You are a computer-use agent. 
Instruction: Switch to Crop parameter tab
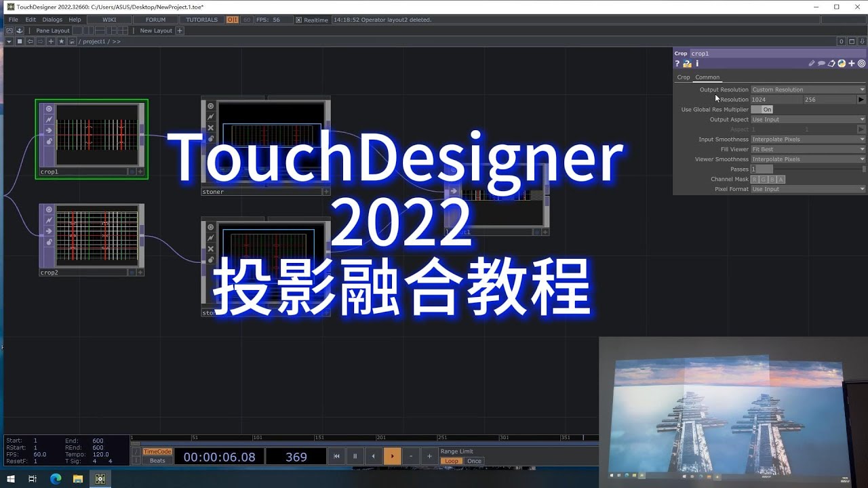pos(684,77)
